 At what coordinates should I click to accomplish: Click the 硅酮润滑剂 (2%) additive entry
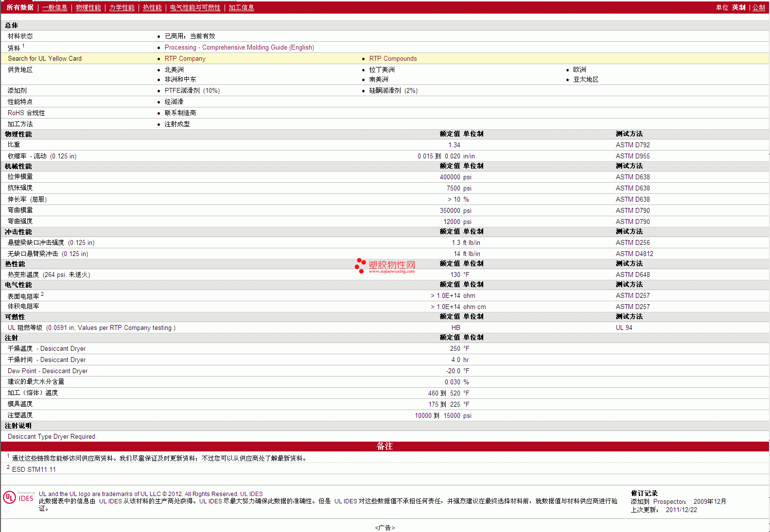tap(393, 91)
